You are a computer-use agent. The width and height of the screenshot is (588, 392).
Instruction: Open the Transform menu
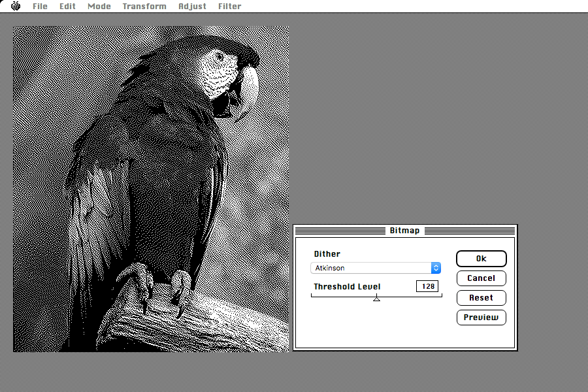pyautogui.click(x=144, y=7)
